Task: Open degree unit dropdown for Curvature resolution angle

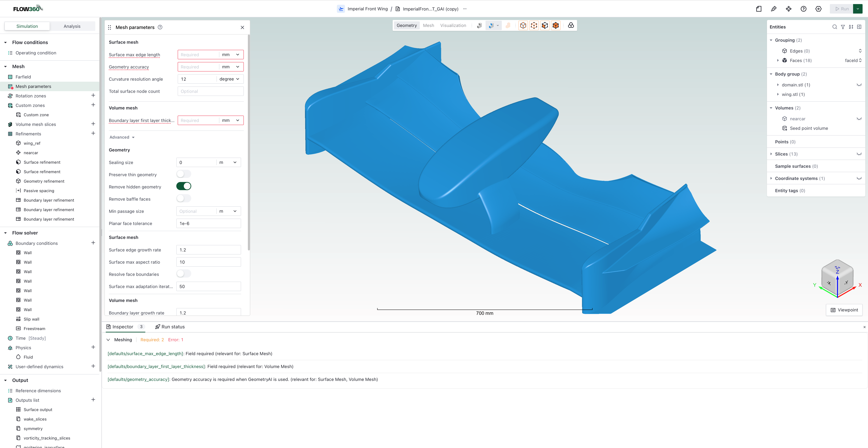Action: [230, 79]
